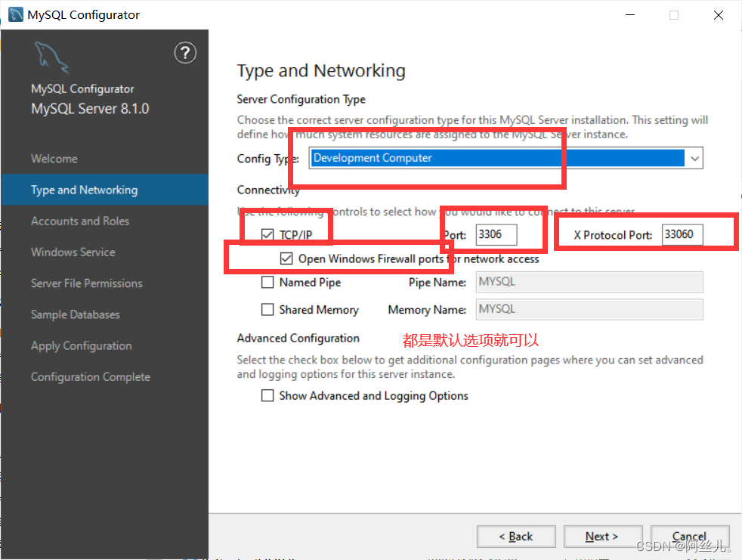Screen dimensions: 742x560
Task: Open the Server File Permissions step
Action: (87, 283)
